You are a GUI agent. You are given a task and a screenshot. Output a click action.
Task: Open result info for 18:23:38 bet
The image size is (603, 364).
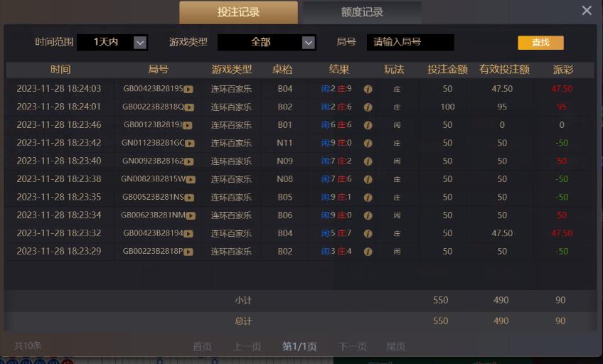[368, 179]
